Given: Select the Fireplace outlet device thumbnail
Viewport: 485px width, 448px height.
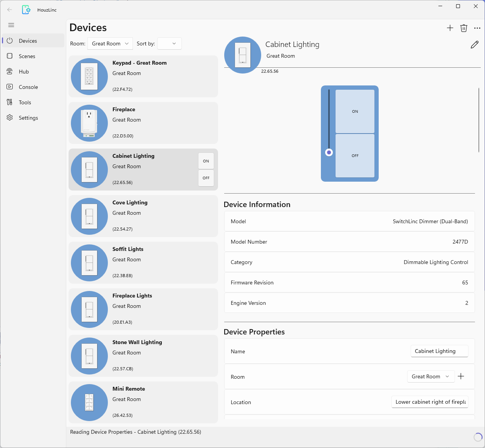Looking at the screenshot, I should (x=89, y=123).
